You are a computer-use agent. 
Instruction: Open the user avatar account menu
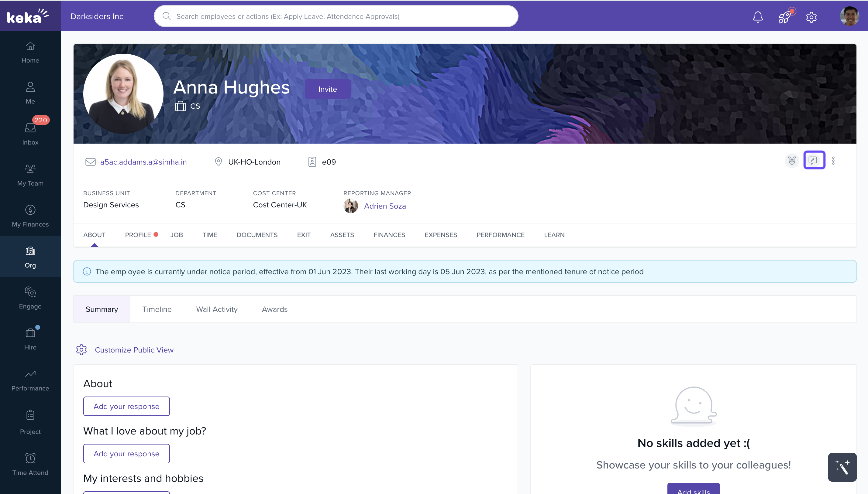[849, 16]
